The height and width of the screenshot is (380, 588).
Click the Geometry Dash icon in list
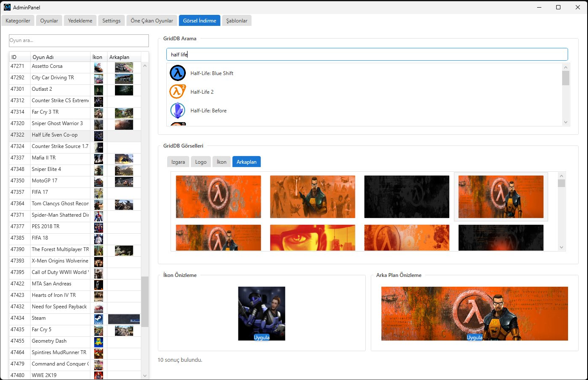pyautogui.click(x=98, y=341)
